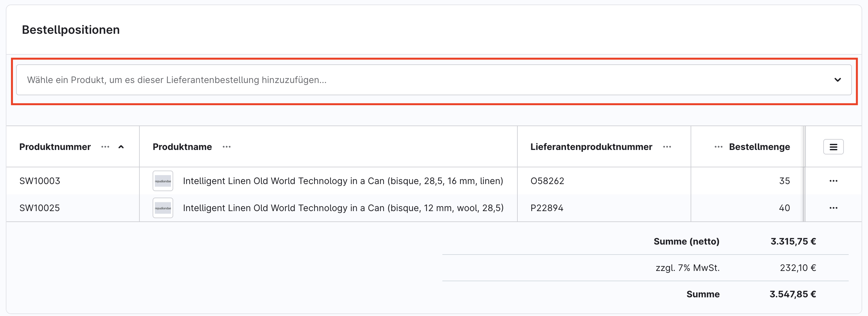This screenshot has width=868, height=316.
Task: Sort by the Bestellmenge column header
Action: click(x=759, y=147)
